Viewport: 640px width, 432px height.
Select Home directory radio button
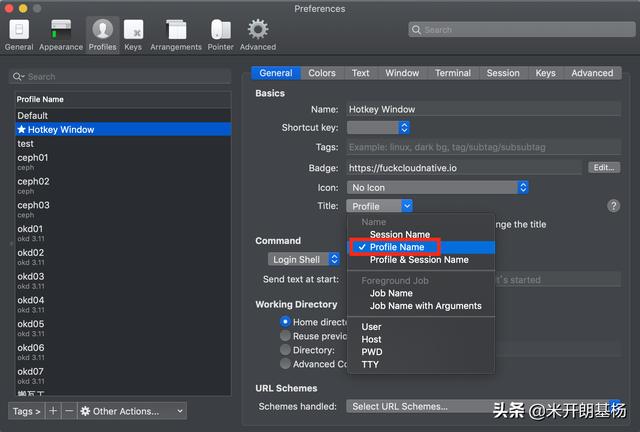tap(285, 322)
